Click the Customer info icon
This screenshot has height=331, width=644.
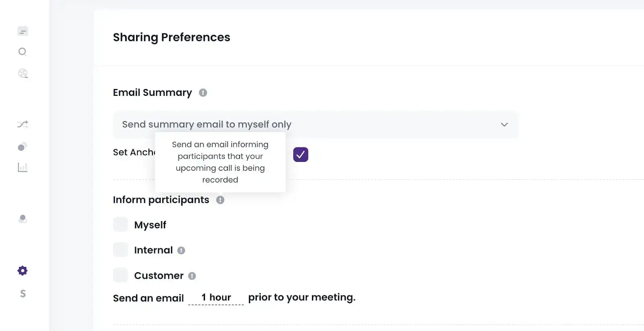(x=192, y=275)
